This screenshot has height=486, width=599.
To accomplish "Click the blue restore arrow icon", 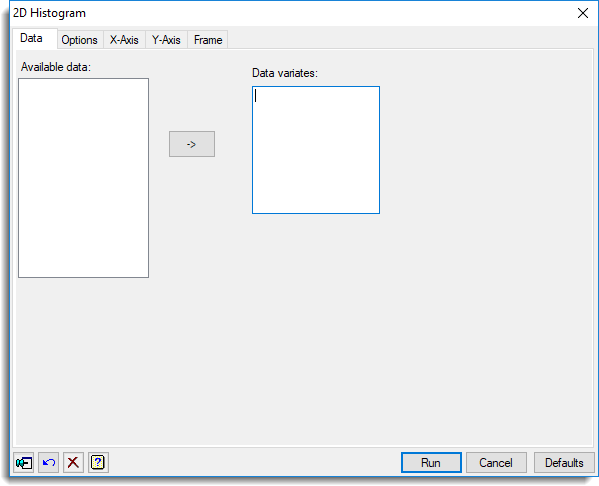I will (x=49, y=463).
